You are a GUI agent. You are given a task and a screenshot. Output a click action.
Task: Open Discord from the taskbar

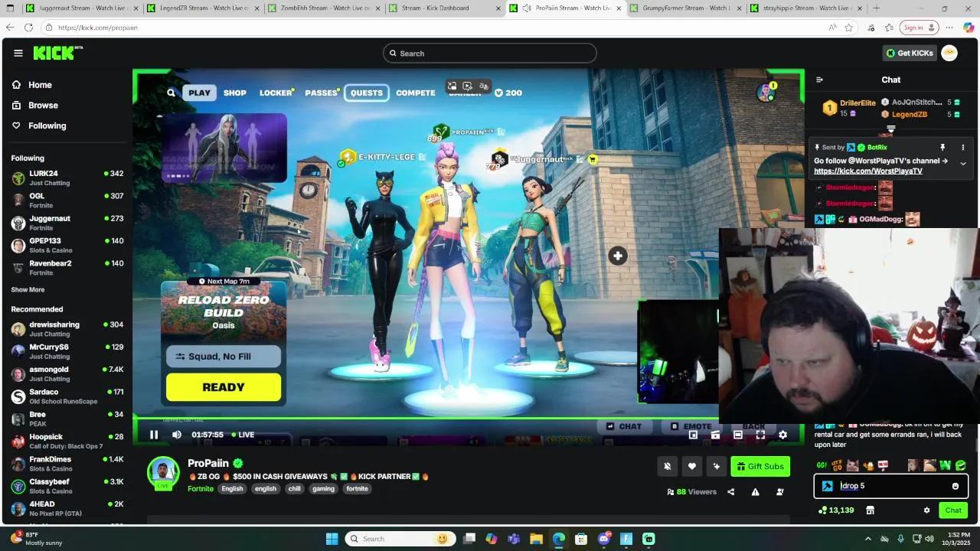(604, 539)
